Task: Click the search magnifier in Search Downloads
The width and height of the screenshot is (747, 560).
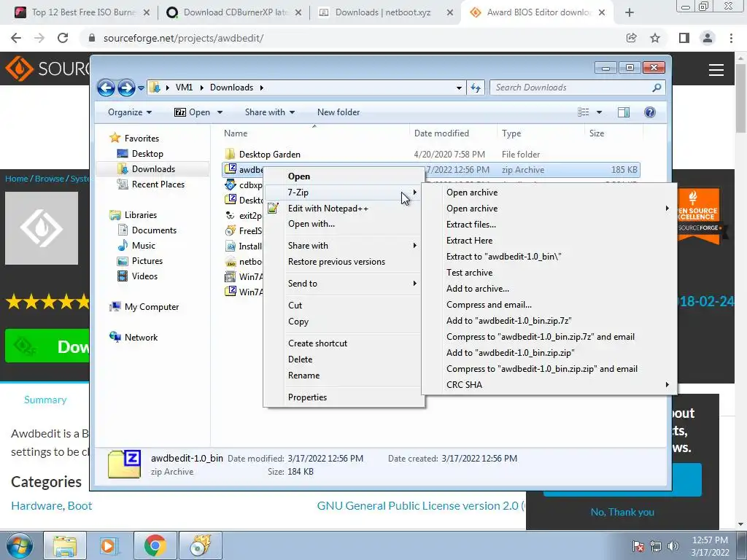Action: click(657, 87)
